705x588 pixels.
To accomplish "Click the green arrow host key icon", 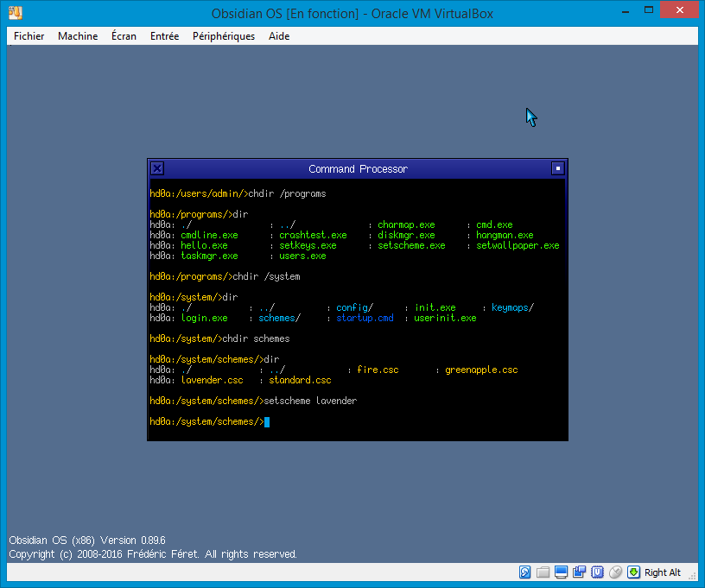I will 633,572.
